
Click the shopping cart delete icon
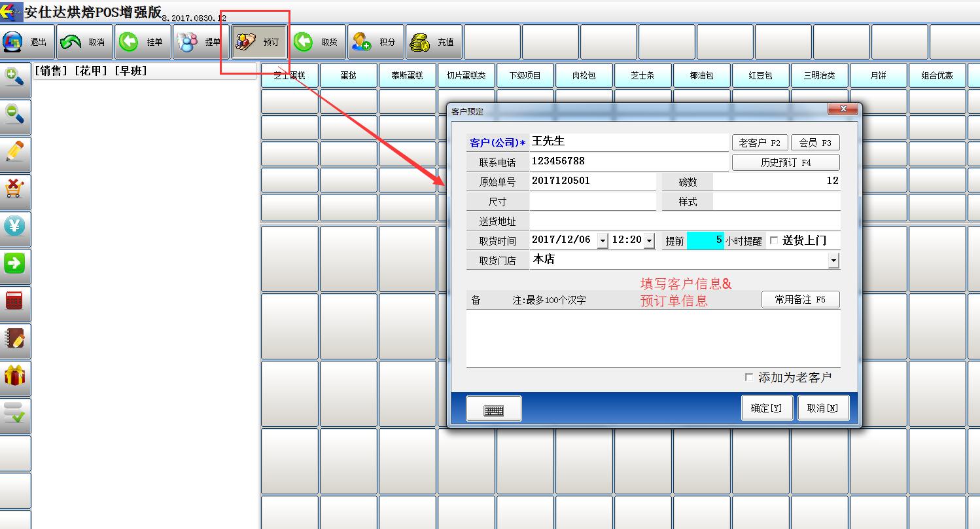click(15, 191)
